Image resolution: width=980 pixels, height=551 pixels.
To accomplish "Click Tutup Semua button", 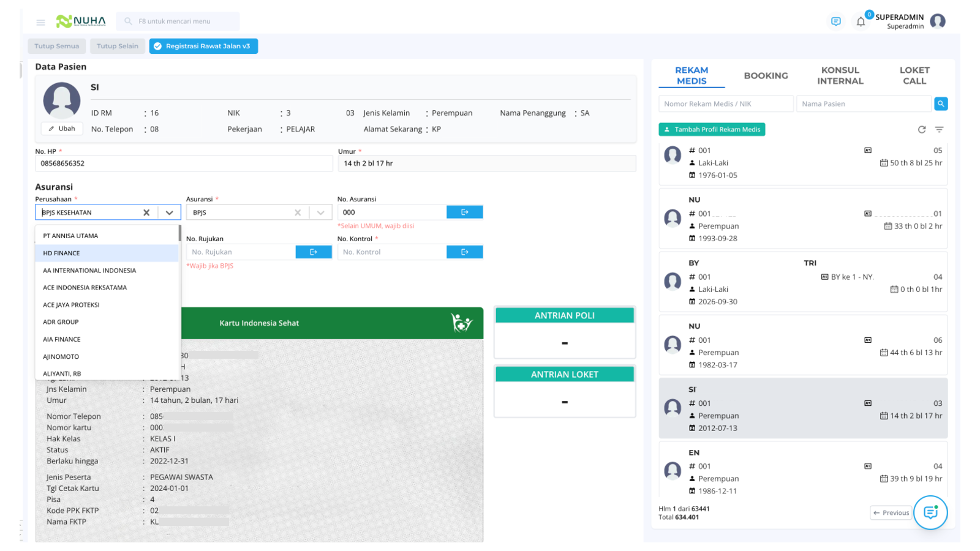I will (56, 46).
